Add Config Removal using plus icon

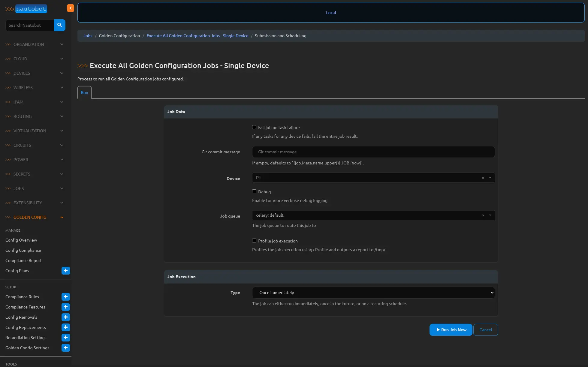point(65,317)
